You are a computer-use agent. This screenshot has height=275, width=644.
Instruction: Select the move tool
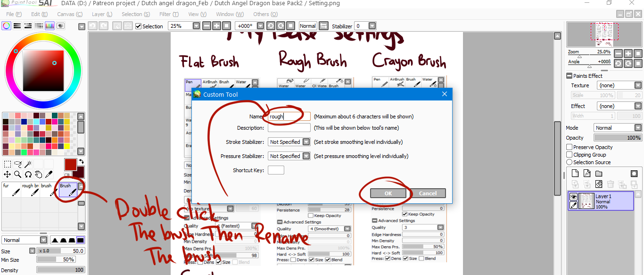[x=8, y=175]
